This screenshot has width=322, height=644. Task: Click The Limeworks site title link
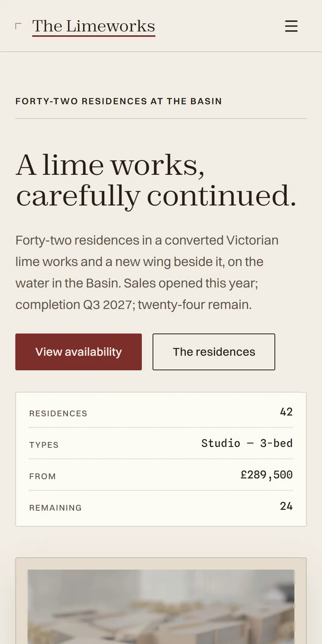point(94,26)
